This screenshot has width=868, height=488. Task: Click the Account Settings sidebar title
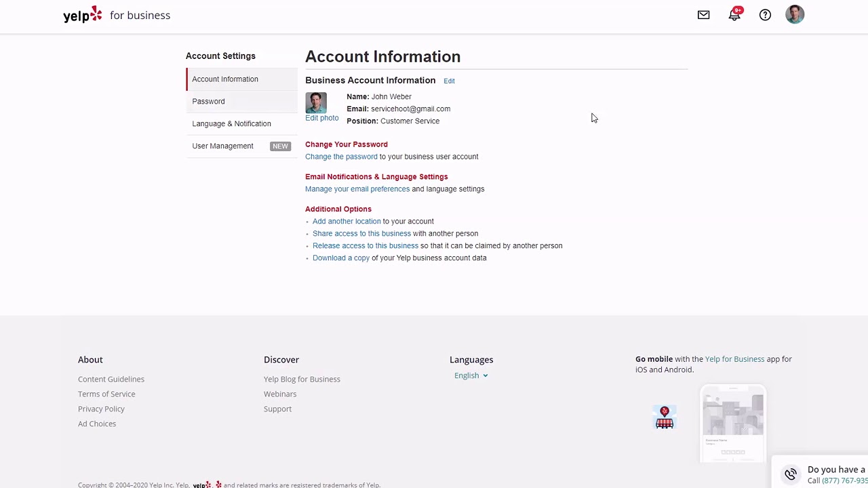220,56
